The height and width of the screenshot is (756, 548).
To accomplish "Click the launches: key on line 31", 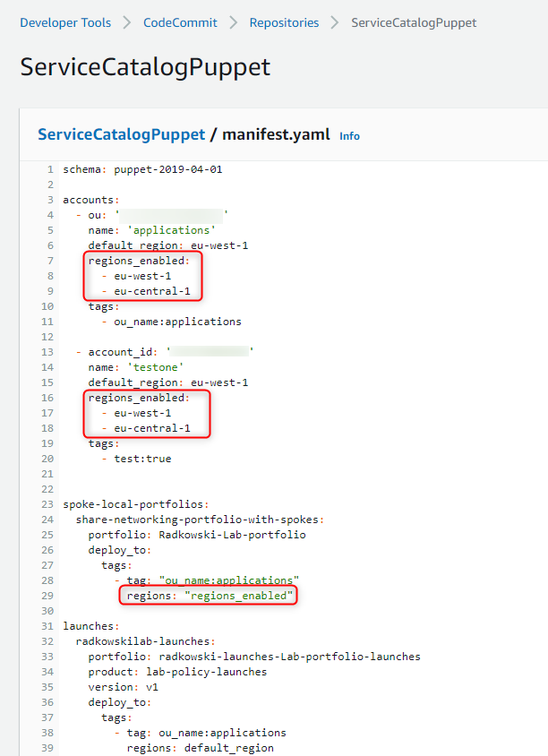I will [x=91, y=626].
